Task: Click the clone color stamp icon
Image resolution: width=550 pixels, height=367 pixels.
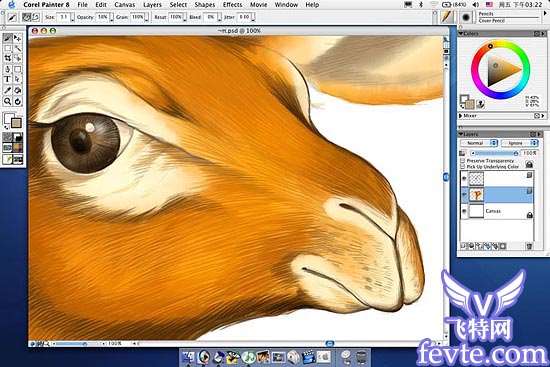Action: [481, 104]
